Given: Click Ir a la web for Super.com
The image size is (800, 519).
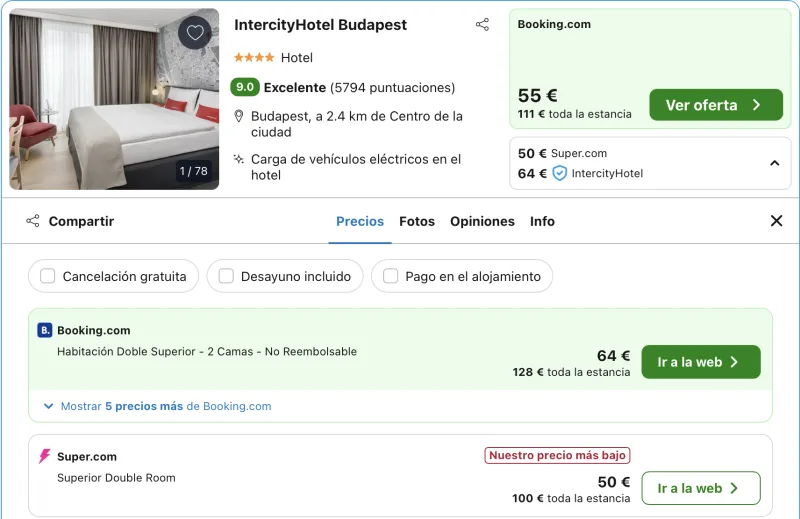Looking at the screenshot, I should click(701, 488).
